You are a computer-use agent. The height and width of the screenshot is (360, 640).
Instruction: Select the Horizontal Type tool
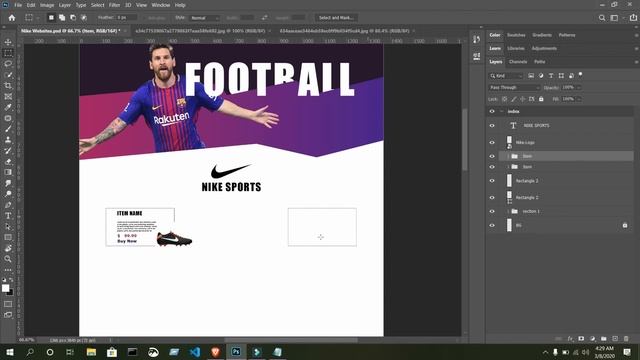(x=8, y=216)
